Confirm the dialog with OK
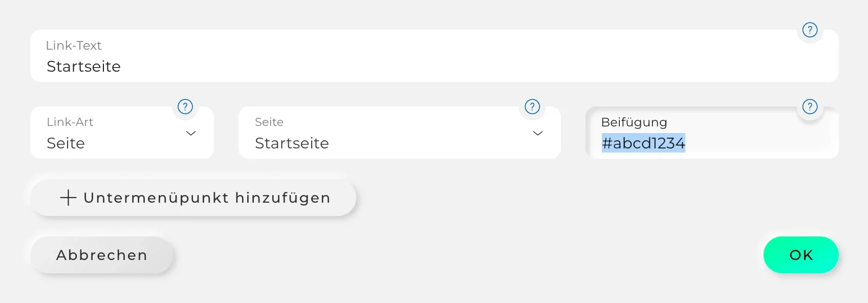Image resolution: width=868 pixels, height=303 pixels. (801, 255)
